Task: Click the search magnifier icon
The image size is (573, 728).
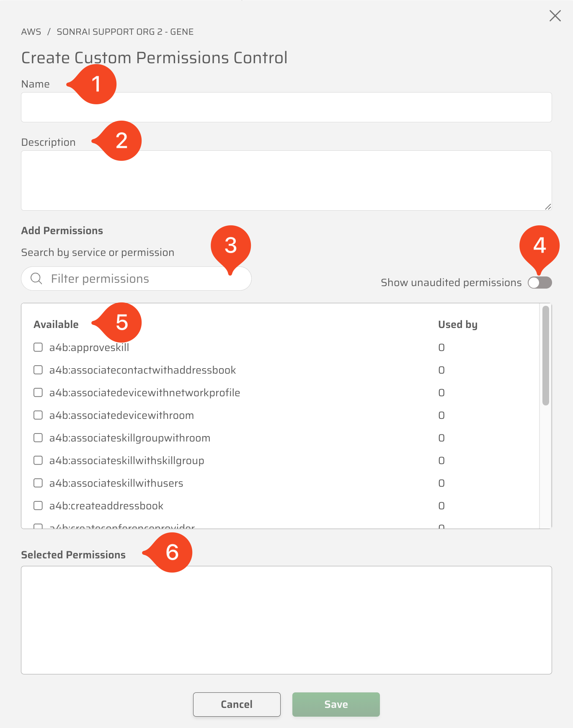Action: pos(36,279)
